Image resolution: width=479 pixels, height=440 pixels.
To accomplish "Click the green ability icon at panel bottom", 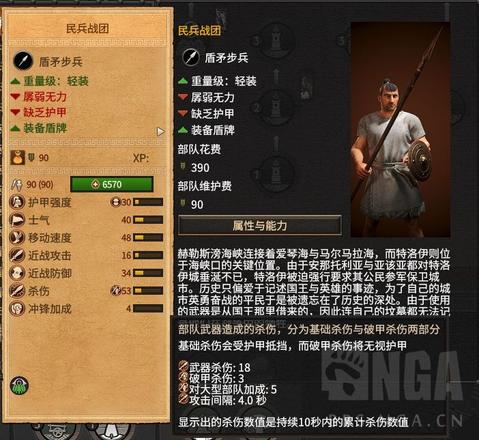I will 19,386.
